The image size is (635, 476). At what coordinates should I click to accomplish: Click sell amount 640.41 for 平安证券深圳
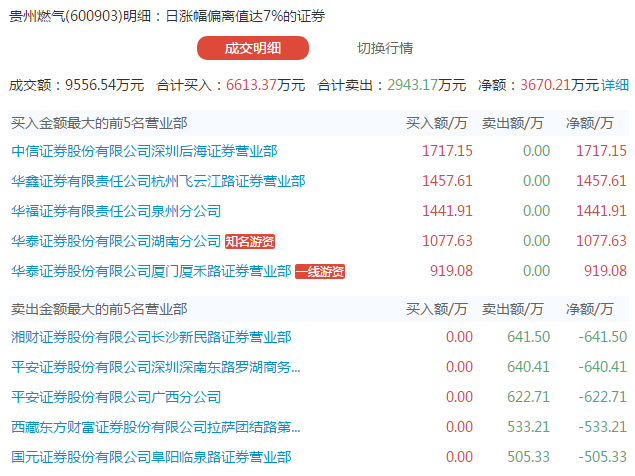(x=528, y=367)
